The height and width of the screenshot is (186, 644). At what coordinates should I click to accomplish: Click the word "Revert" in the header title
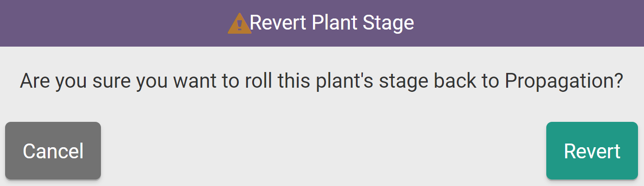pyautogui.click(x=278, y=23)
